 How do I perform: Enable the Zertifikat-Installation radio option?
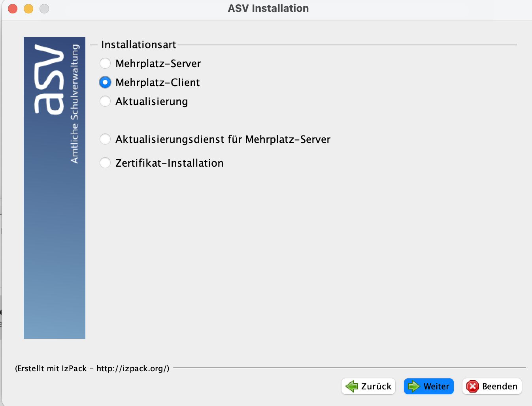pyautogui.click(x=105, y=163)
